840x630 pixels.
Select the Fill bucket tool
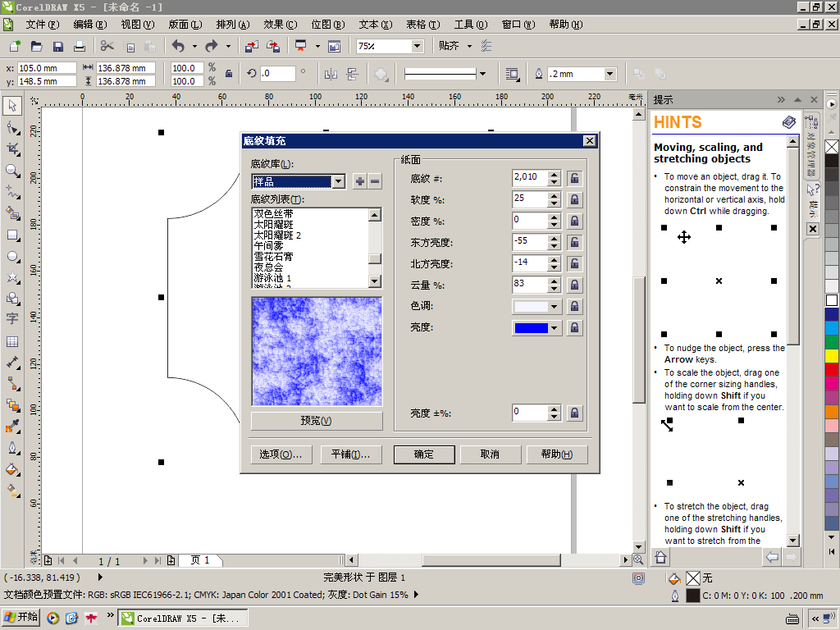[x=12, y=470]
